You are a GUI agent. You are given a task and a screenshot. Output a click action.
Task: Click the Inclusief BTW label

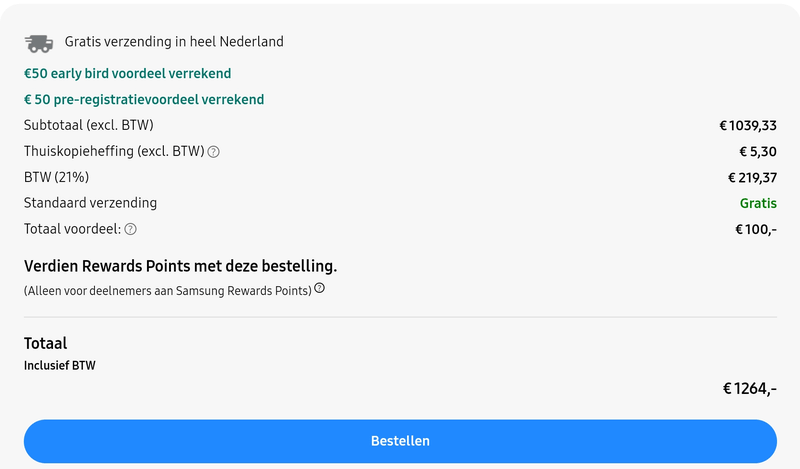60,365
